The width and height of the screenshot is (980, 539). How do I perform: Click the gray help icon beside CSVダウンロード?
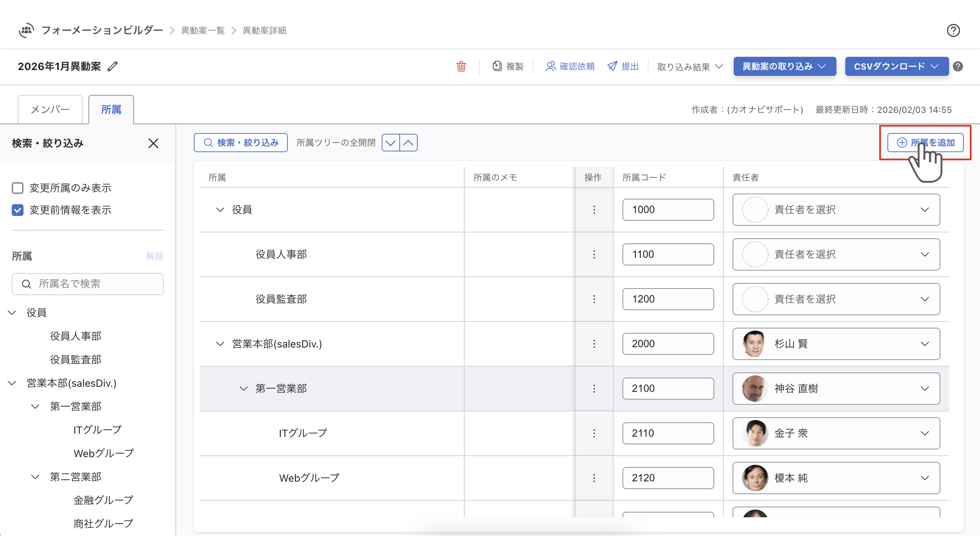click(x=958, y=66)
